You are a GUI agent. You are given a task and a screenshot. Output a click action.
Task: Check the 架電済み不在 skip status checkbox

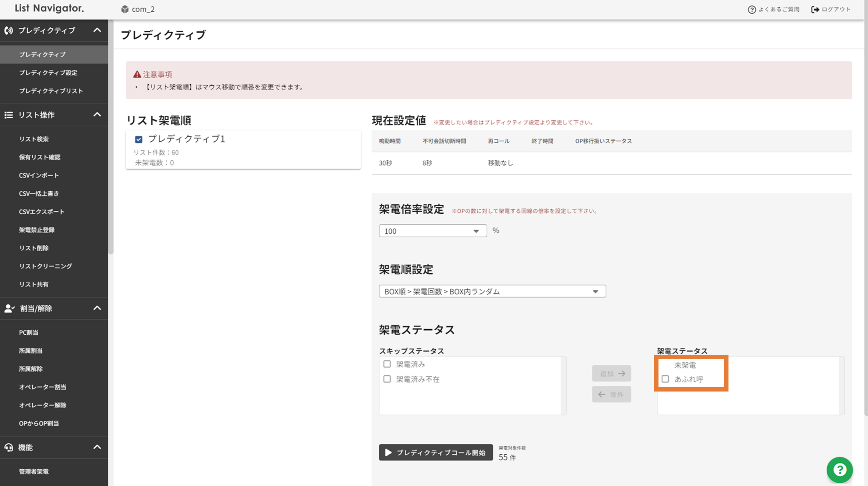(x=387, y=379)
